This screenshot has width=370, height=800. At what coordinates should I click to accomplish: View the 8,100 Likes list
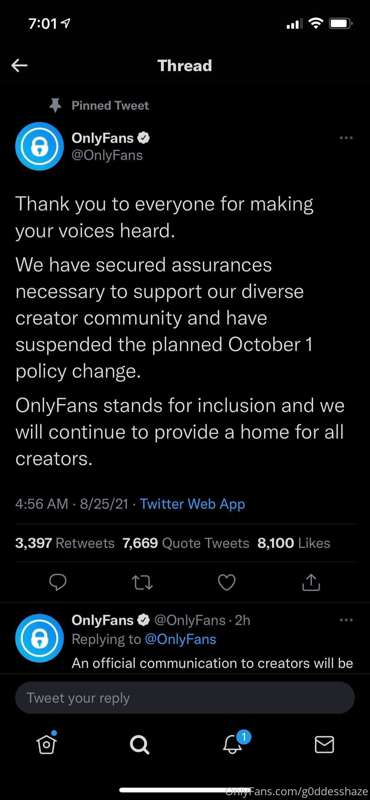[293, 544]
